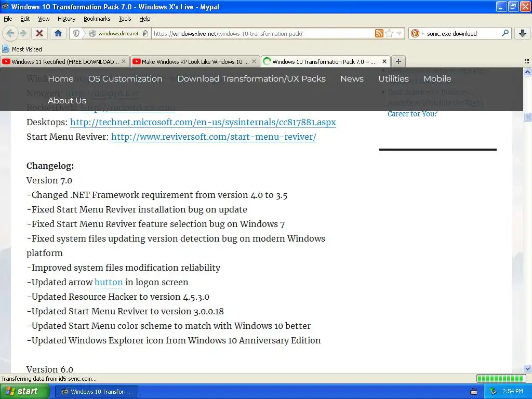Open Mobile in site navigation
The height and width of the screenshot is (399, 532).
click(437, 79)
